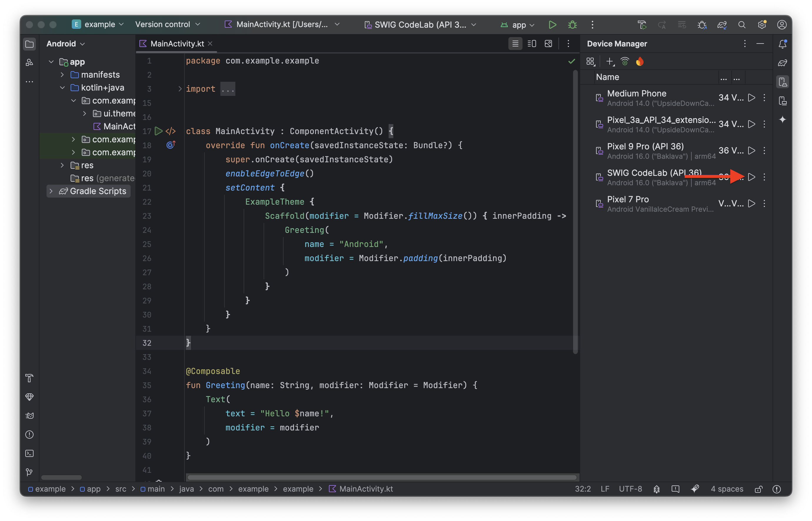Open the Notifications bell
Screen dimensions: 812x521
click(782, 44)
